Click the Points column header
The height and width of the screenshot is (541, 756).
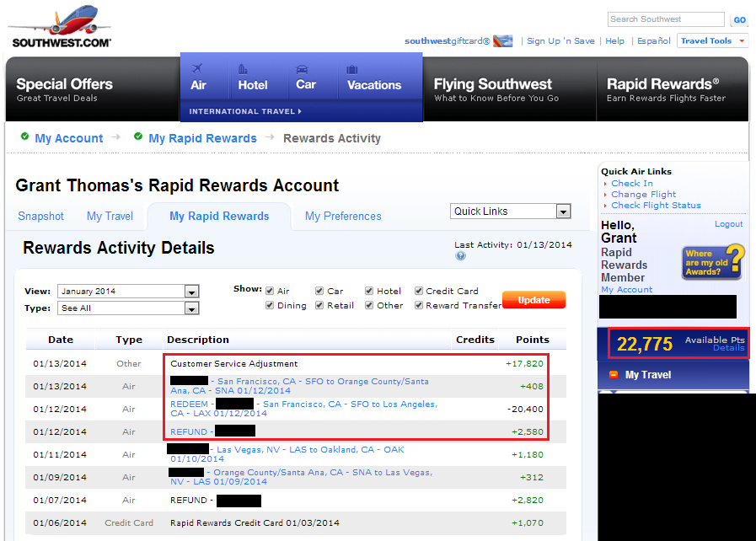[x=533, y=340]
